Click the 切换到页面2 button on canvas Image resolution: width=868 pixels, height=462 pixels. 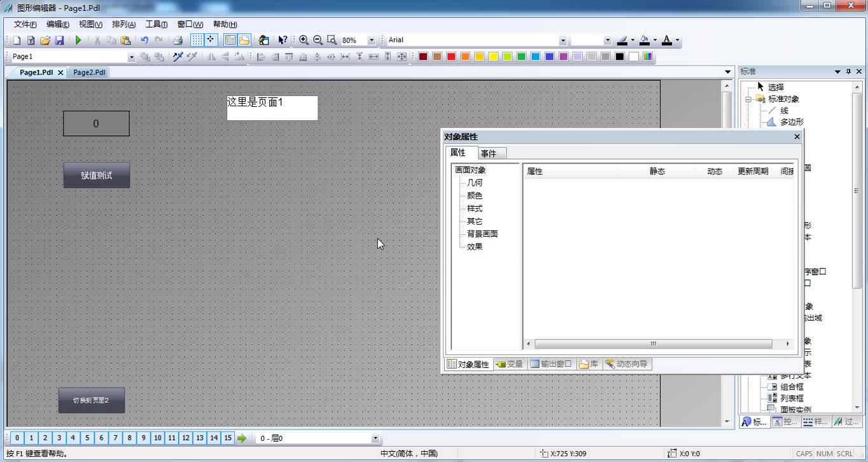[x=92, y=400]
